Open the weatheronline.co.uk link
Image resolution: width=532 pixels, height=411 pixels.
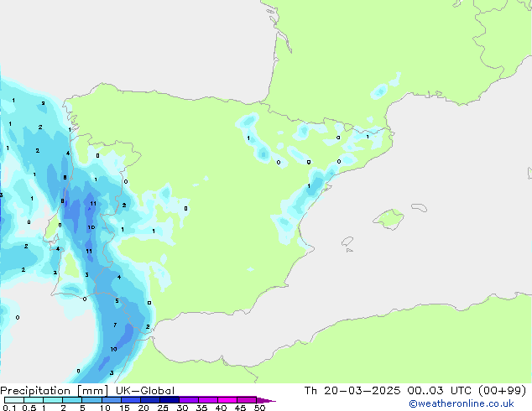pyautogui.click(x=462, y=403)
